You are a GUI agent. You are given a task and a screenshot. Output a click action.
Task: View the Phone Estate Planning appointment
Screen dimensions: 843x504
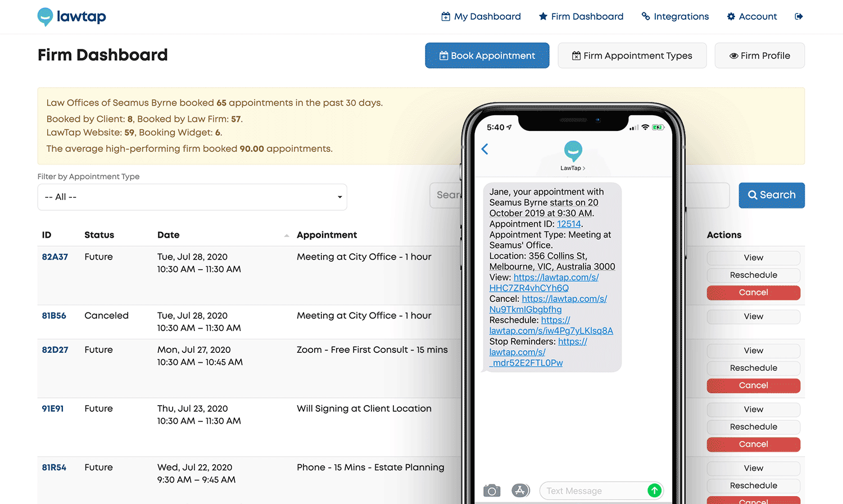point(754,469)
